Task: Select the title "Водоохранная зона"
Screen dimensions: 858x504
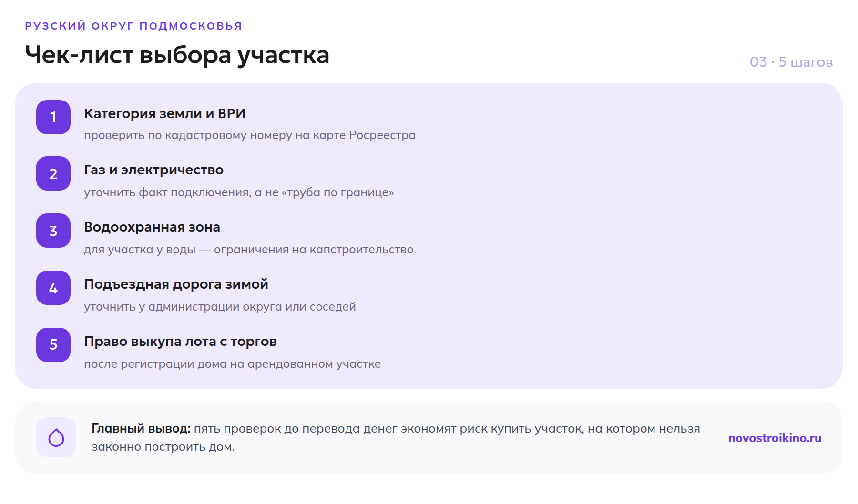Action: tap(152, 227)
